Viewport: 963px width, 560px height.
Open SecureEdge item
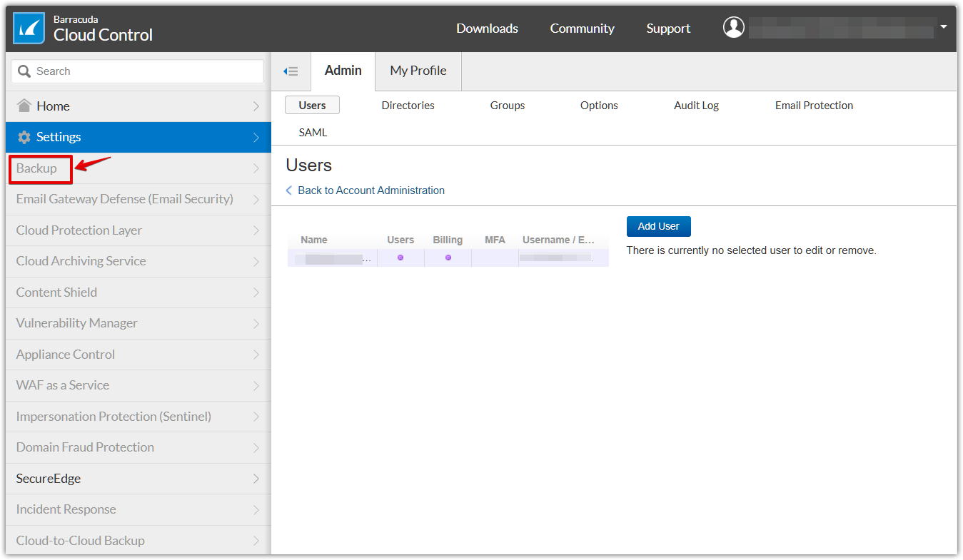138,479
